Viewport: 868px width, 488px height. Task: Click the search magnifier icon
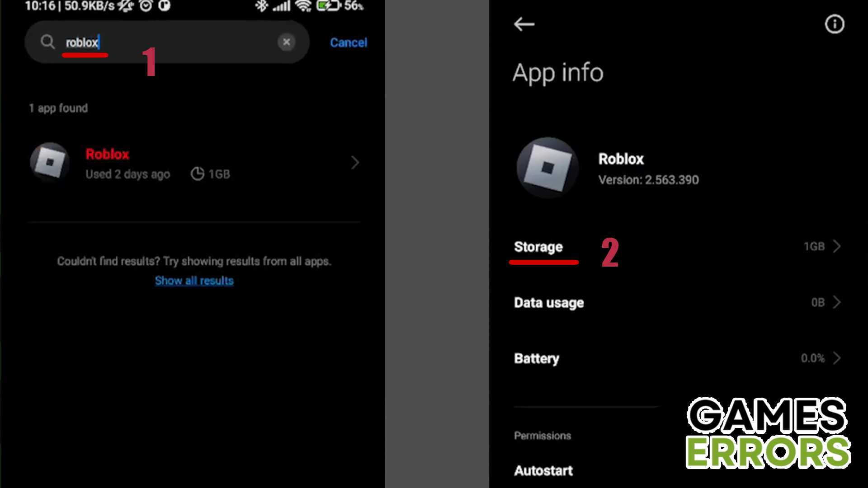47,42
